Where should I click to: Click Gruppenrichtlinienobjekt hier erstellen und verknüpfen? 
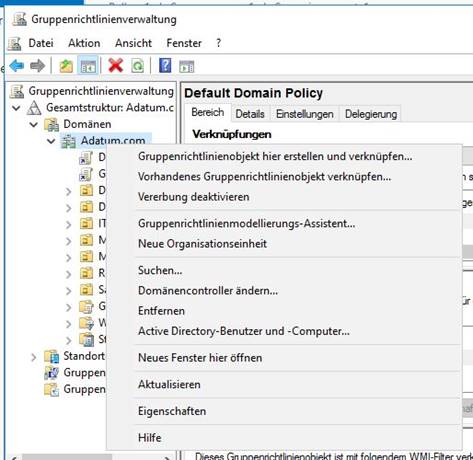point(275,156)
